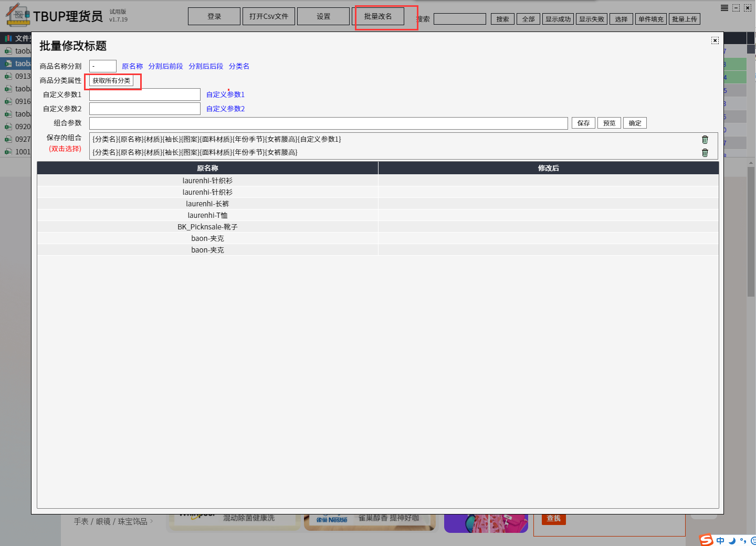The width and height of the screenshot is (756, 546).
Task: Click the 商品名称分割 separator input box
Action: [103, 66]
